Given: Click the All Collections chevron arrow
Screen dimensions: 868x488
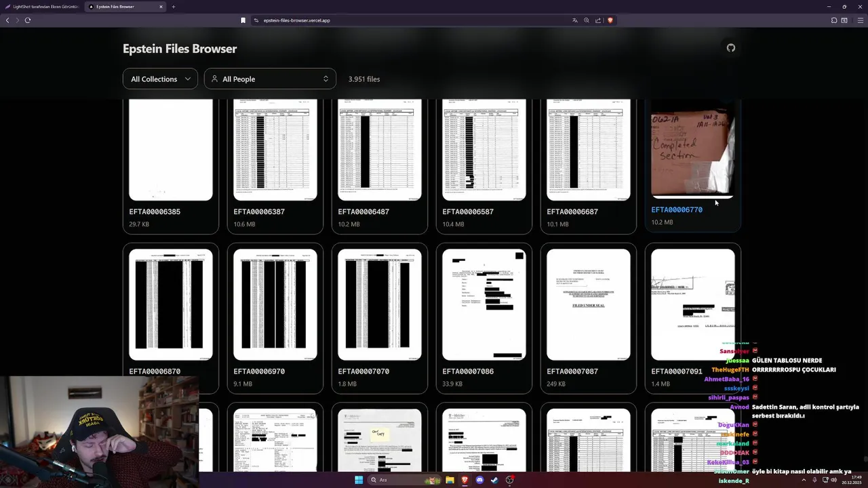Looking at the screenshot, I should (188, 79).
